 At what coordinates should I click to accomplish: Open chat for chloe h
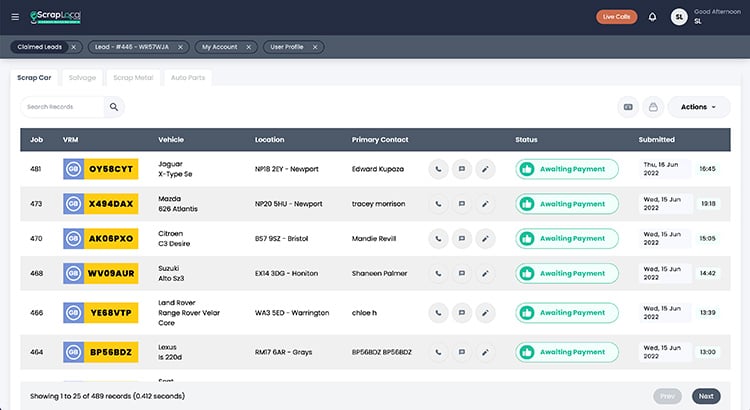[462, 312]
